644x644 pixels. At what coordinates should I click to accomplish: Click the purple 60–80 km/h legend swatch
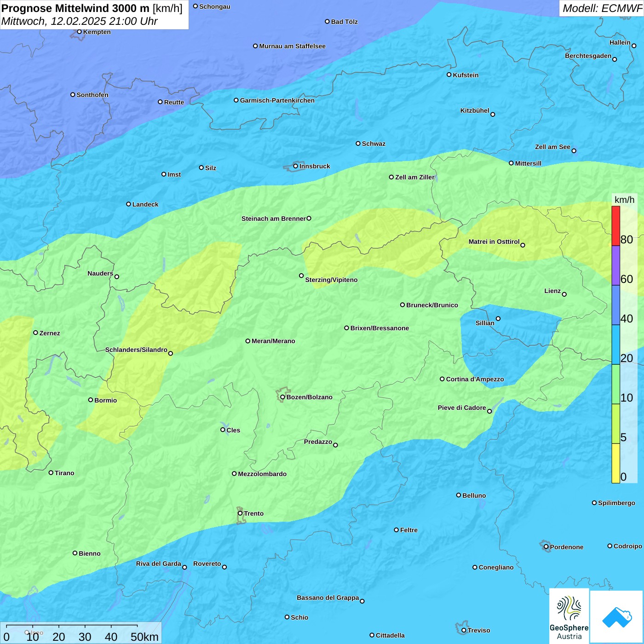click(x=615, y=265)
